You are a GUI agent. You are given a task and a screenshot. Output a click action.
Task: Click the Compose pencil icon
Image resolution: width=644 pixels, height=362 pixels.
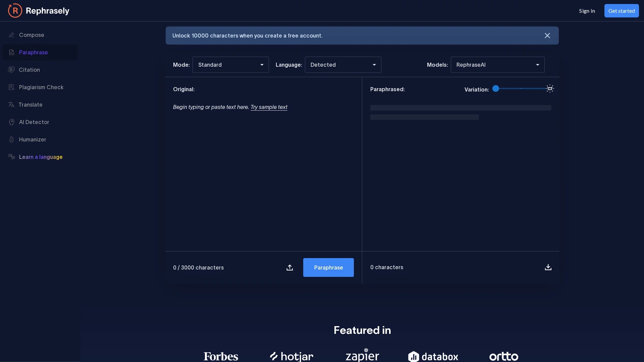pyautogui.click(x=11, y=35)
